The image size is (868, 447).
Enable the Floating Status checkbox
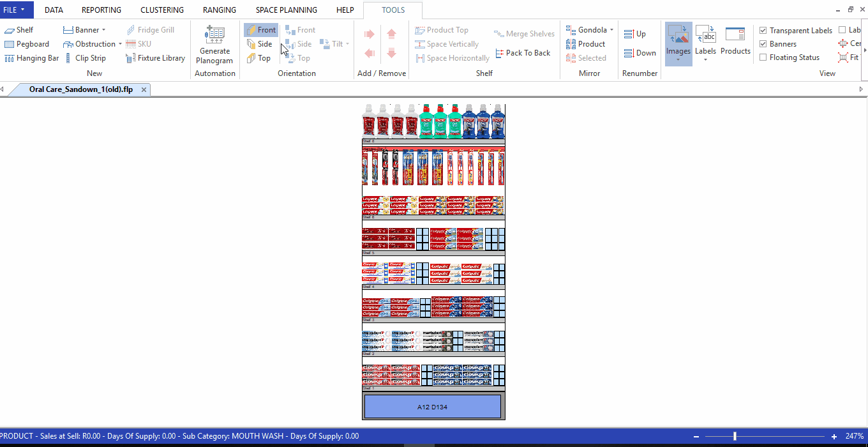(763, 57)
